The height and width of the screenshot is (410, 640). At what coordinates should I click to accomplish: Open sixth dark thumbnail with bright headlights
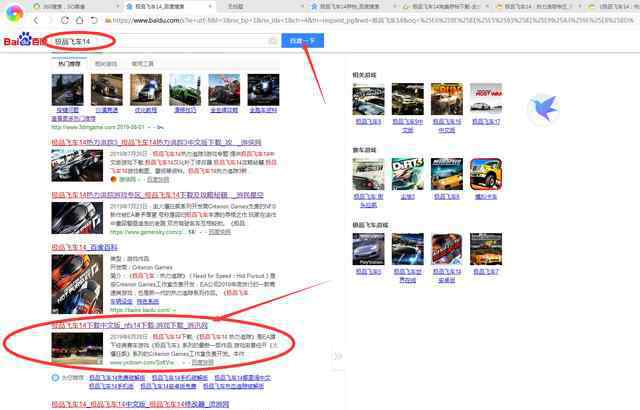coord(263,90)
